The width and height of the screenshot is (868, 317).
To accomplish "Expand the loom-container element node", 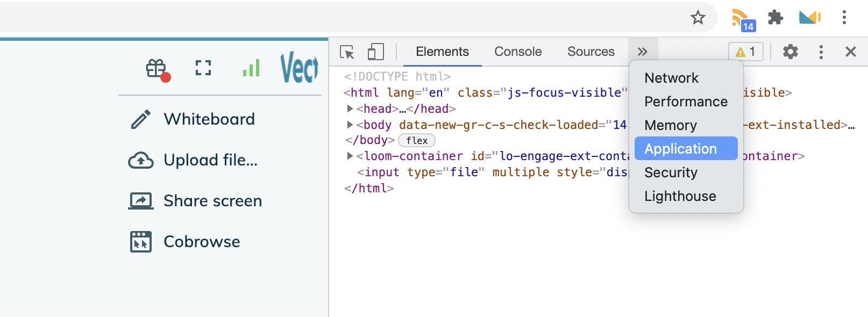I will pyautogui.click(x=350, y=156).
